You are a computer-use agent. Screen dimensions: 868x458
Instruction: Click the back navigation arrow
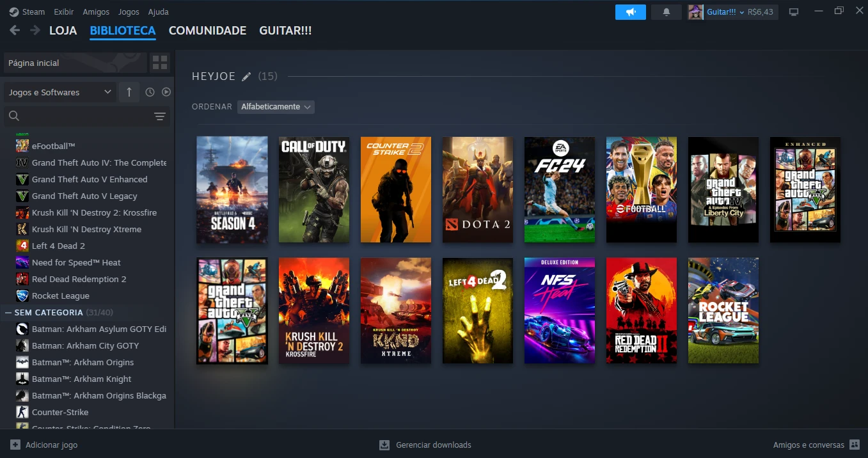pyautogui.click(x=15, y=30)
